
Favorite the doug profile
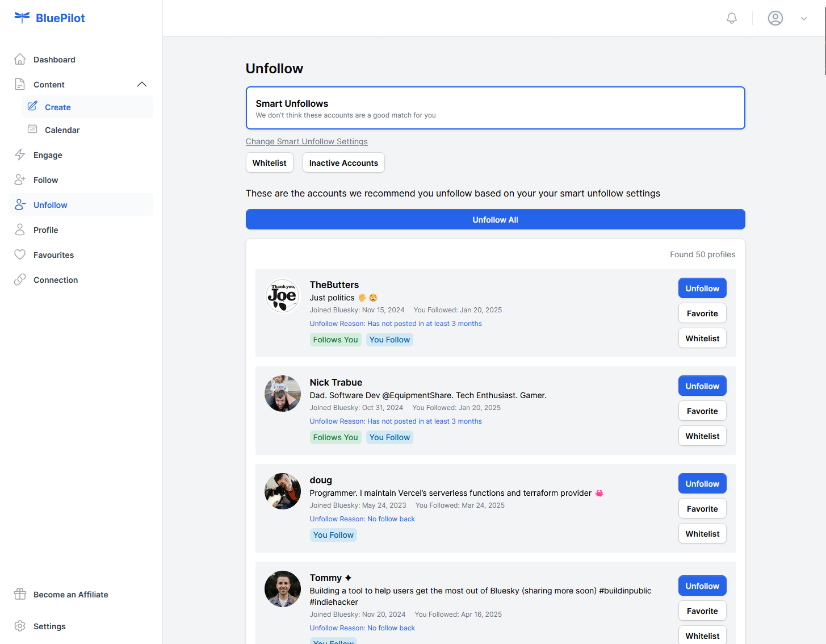pyautogui.click(x=702, y=509)
